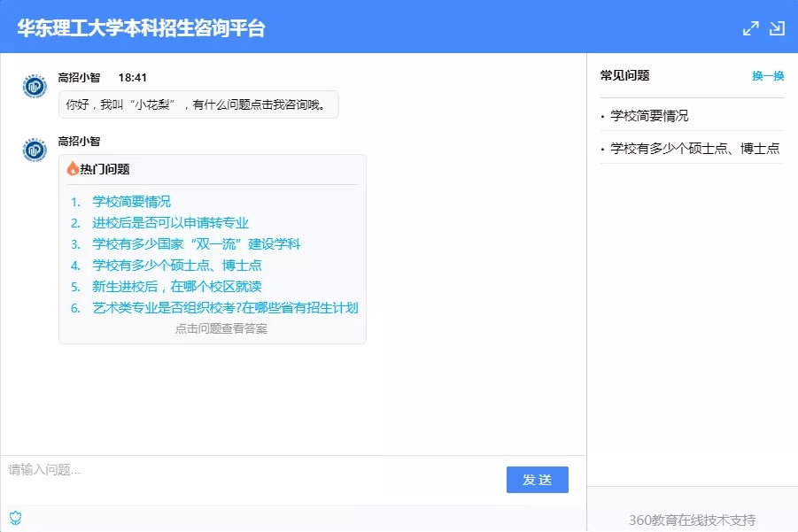The height and width of the screenshot is (532, 798).
Task: Click the 发送 send button
Action: [538, 480]
